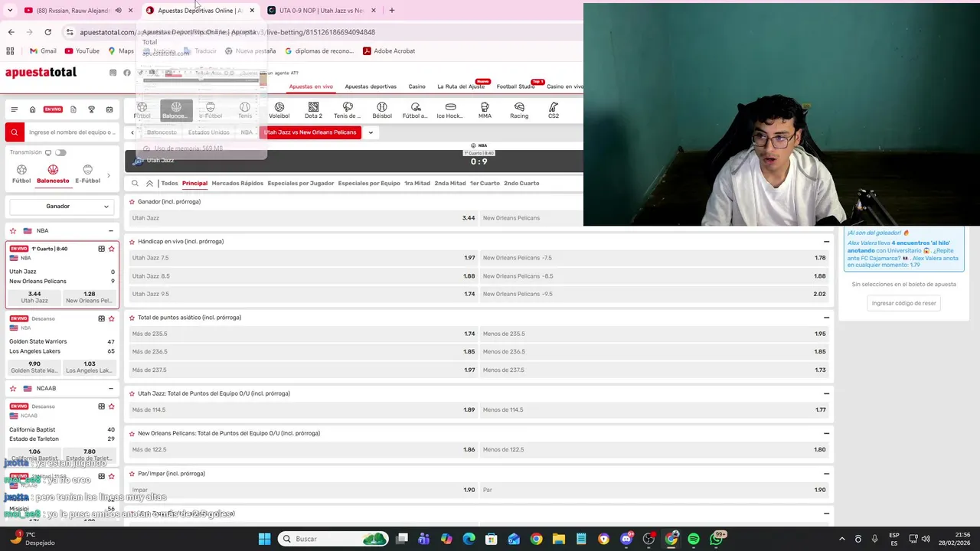Select the Dota 2 category icon

point(313,110)
